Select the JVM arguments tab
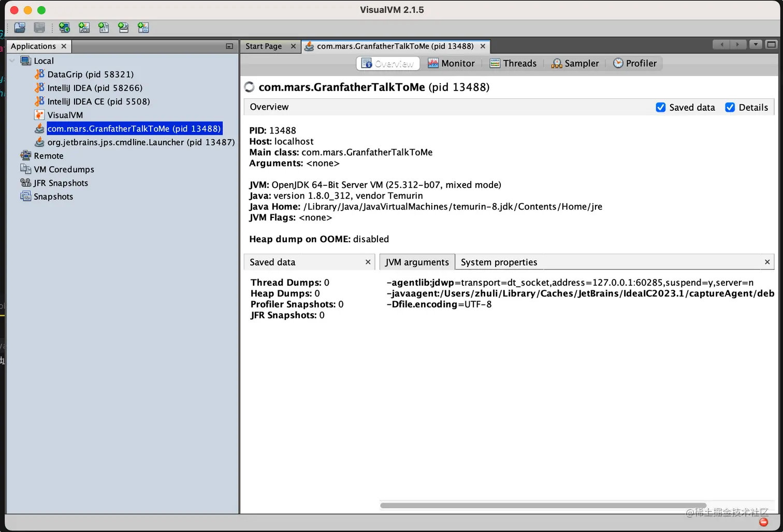Viewport: 783px width, 532px height. pyautogui.click(x=417, y=262)
